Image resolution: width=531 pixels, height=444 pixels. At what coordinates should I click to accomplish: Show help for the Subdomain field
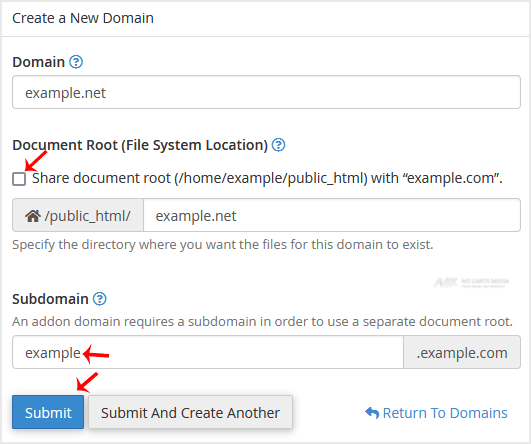click(100, 299)
